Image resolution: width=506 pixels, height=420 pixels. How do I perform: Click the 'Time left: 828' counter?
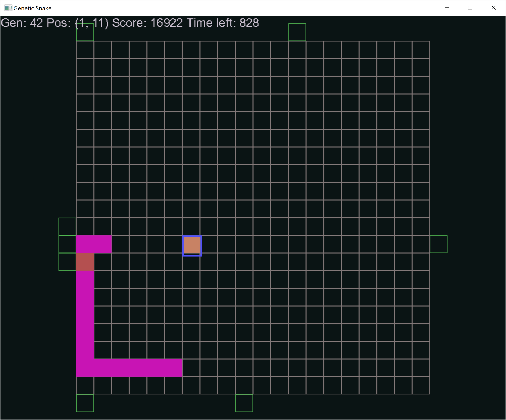pyautogui.click(x=223, y=23)
